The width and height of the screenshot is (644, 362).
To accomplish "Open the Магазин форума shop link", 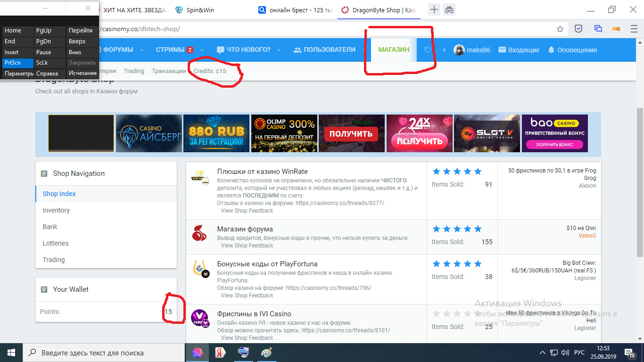I will pyautogui.click(x=245, y=229).
